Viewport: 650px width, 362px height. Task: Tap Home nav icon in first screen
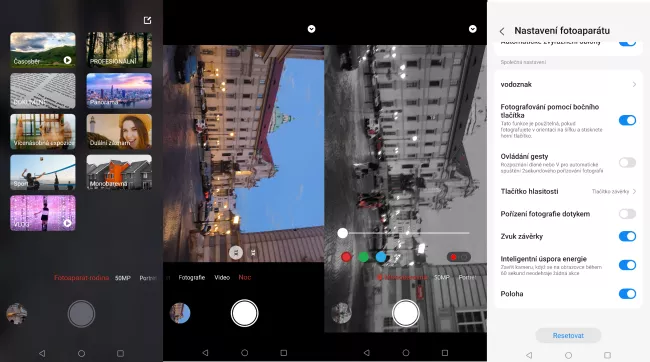click(81, 353)
